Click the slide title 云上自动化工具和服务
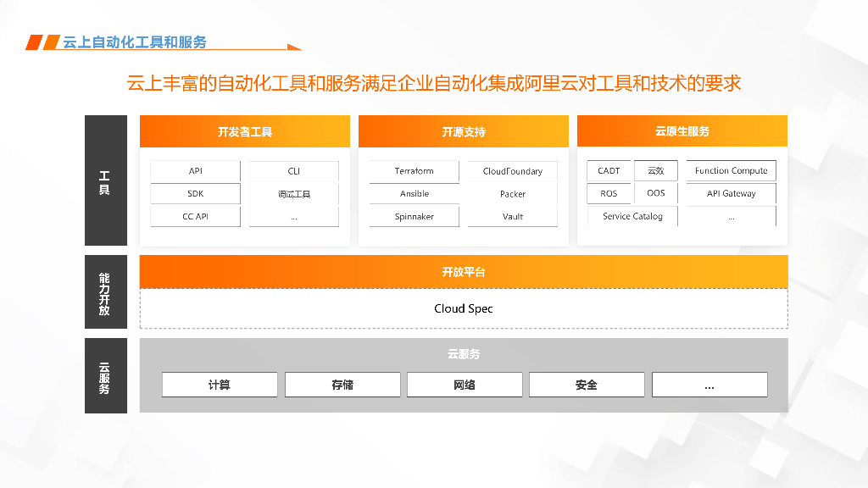This screenshot has height=488, width=868. [135, 42]
